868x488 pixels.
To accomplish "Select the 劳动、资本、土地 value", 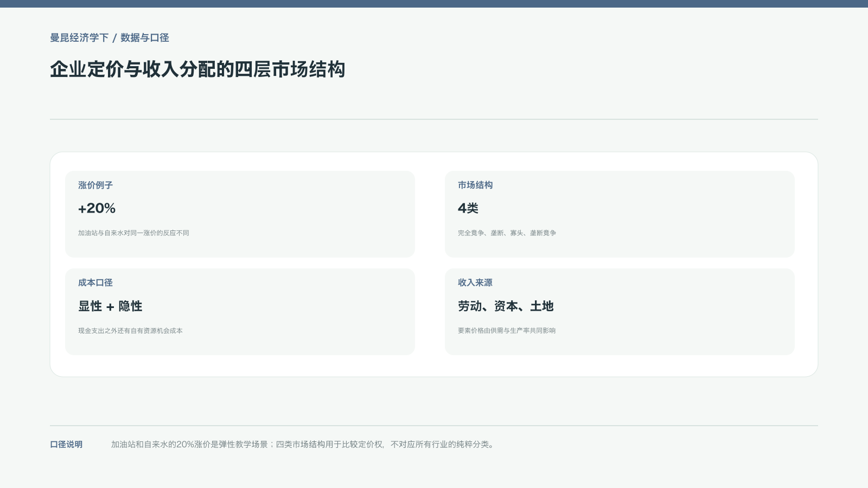I will pyautogui.click(x=506, y=306).
